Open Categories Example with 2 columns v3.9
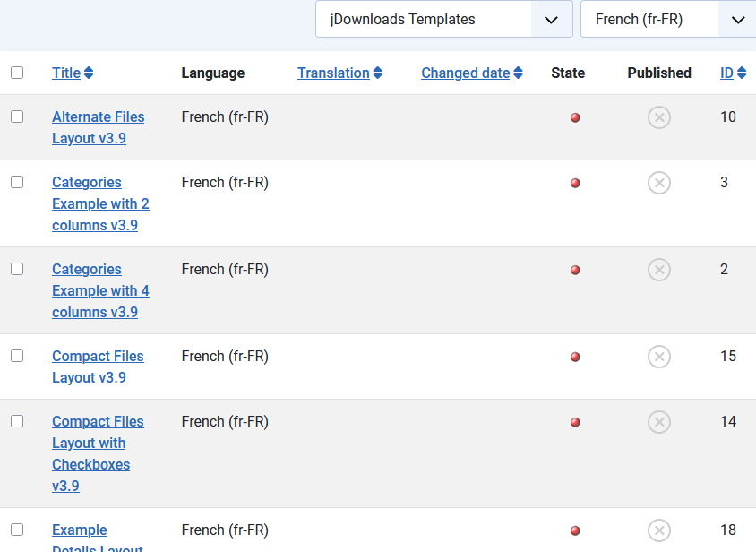The image size is (756, 552). coord(100,203)
